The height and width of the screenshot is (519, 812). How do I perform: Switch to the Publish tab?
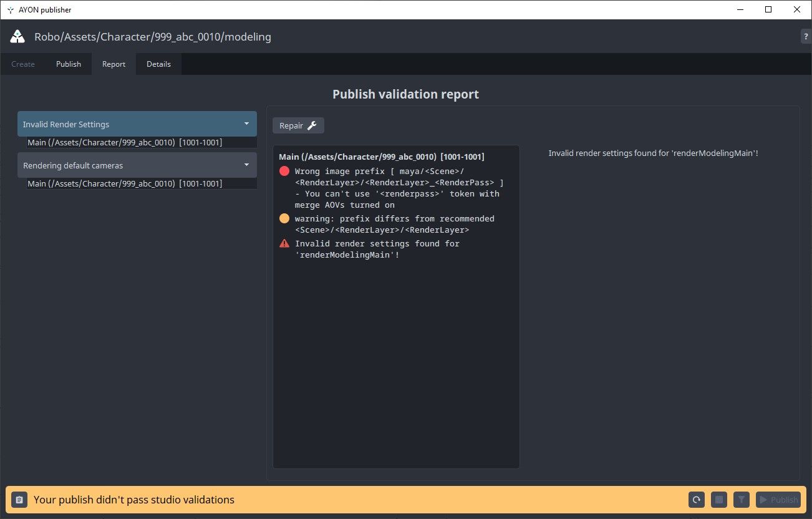pos(68,64)
